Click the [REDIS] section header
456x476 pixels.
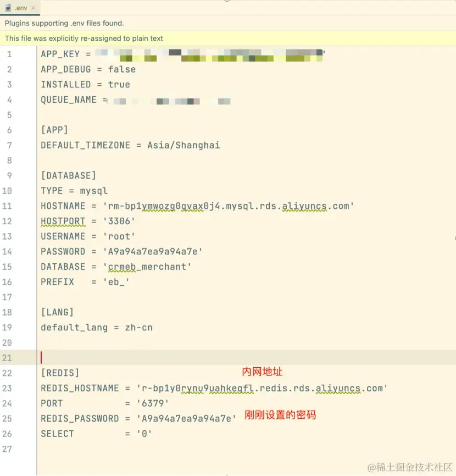[x=60, y=373]
